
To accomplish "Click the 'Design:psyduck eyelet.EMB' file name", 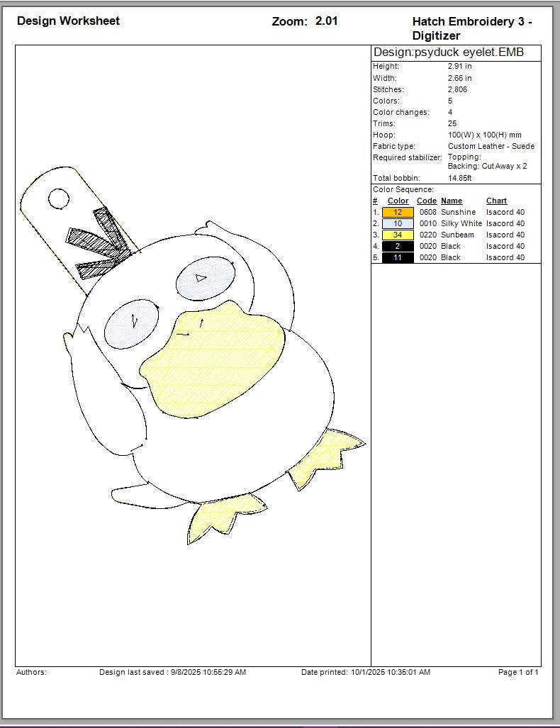I will tap(449, 52).
